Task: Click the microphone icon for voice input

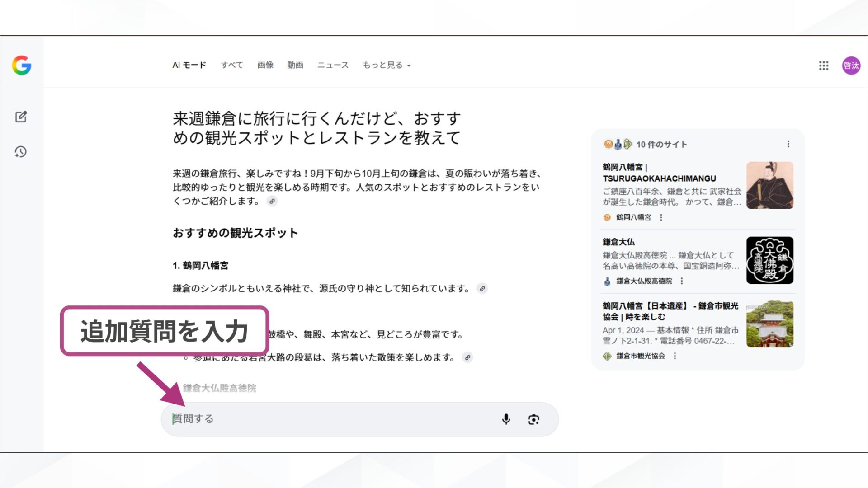Action: [x=506, y=419]
